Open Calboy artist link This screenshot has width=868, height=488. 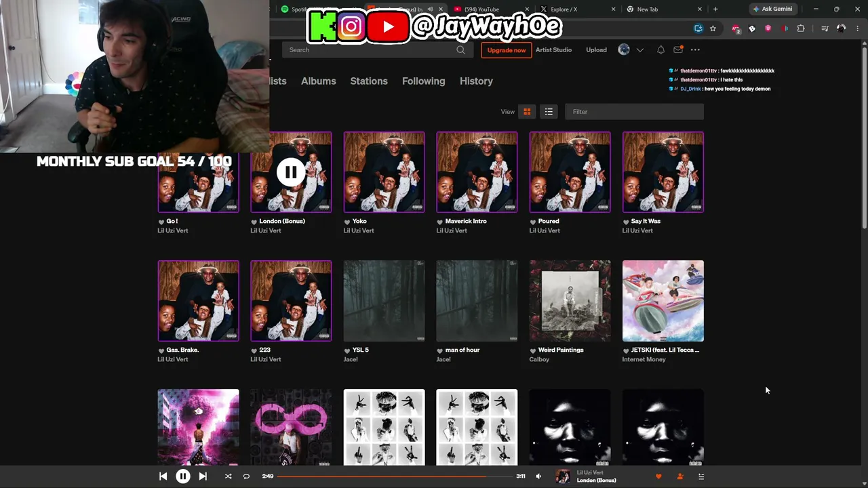click(x=539, y=359)
